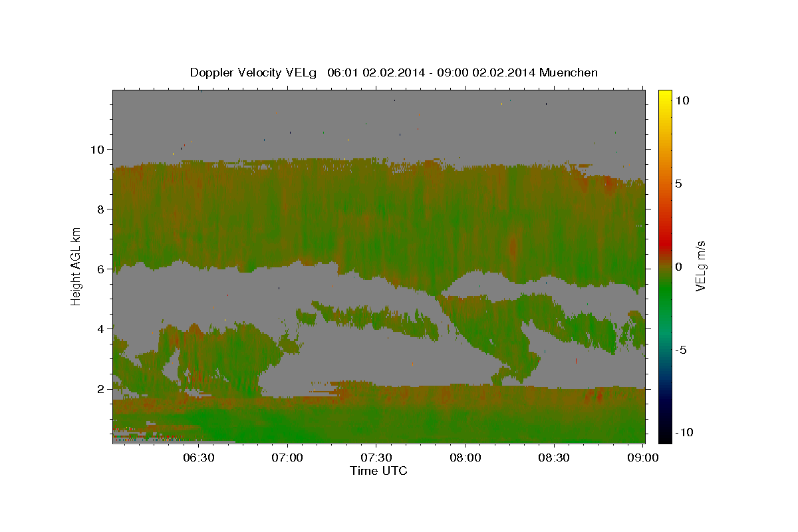Click the colorbar label '10'
This screenshot has height=532, width=798.
682,100
